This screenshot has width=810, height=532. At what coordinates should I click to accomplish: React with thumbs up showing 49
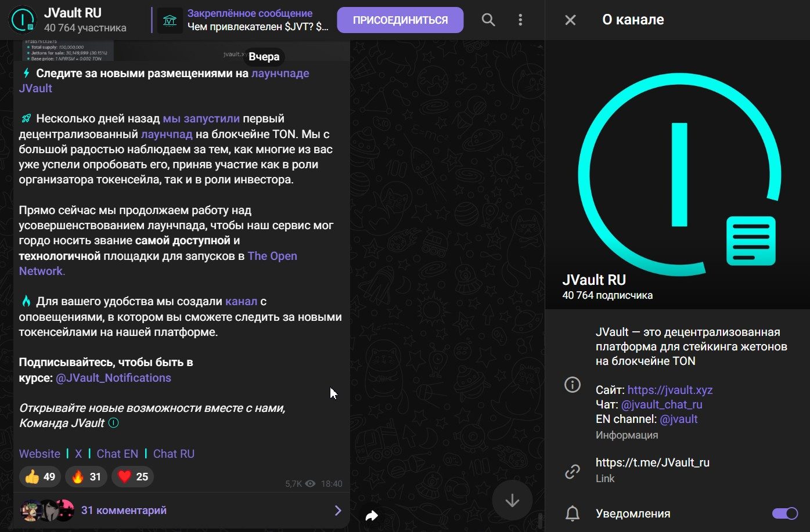[40, 477]
